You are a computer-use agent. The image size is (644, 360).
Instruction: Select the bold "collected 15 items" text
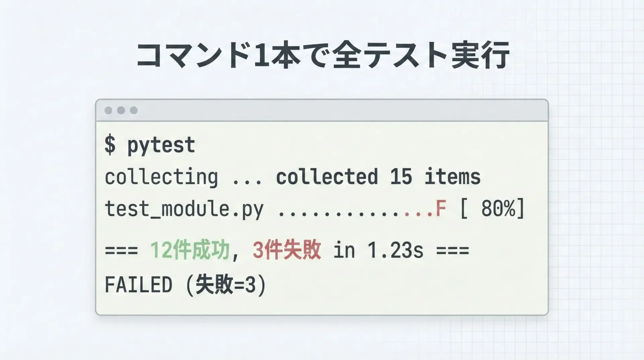pyautogui.click(x=378, y=177)
